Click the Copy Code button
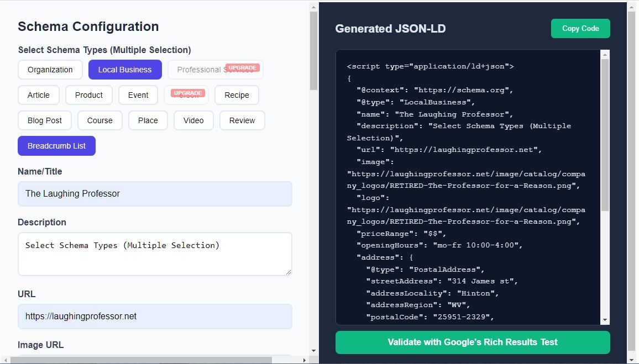Screen dimensions: 639x364 tap(580, 28)
